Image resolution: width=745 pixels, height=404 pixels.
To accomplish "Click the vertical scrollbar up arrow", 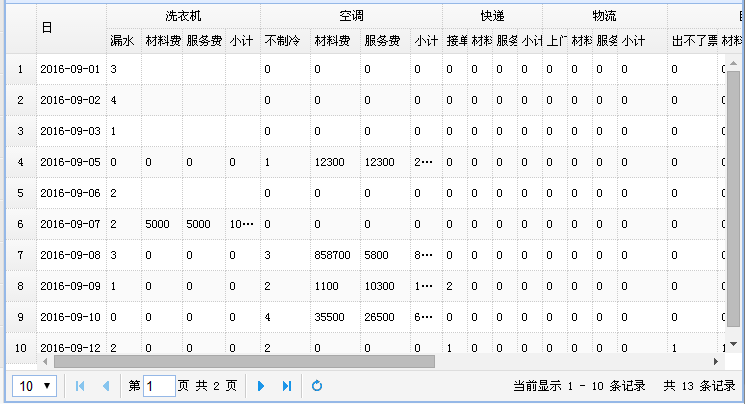I will [x=733, y=63].
